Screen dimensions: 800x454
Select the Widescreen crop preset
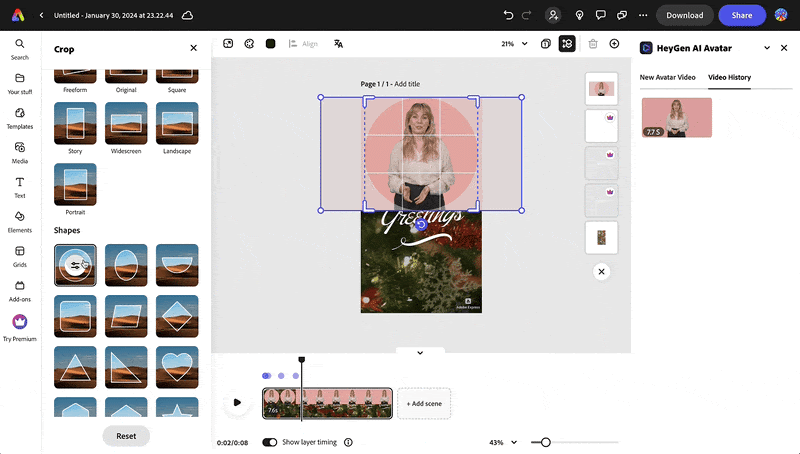126,123
